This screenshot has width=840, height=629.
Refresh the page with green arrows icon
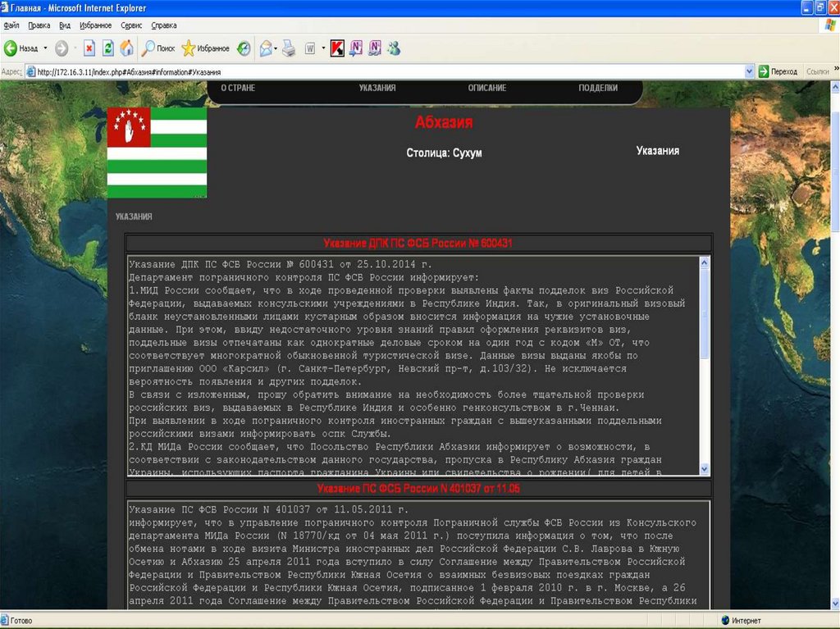click(108, 48)
